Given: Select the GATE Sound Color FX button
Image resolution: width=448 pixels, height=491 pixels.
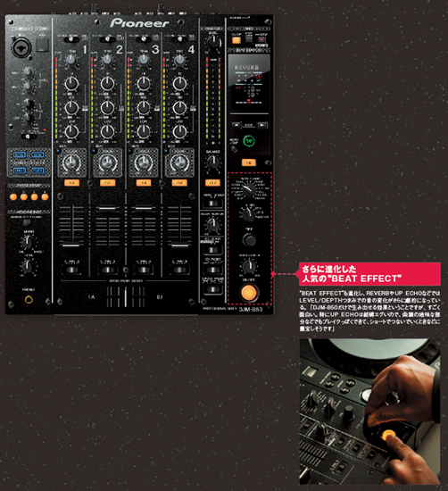Looking at the screenshot, I should (37, 155).
